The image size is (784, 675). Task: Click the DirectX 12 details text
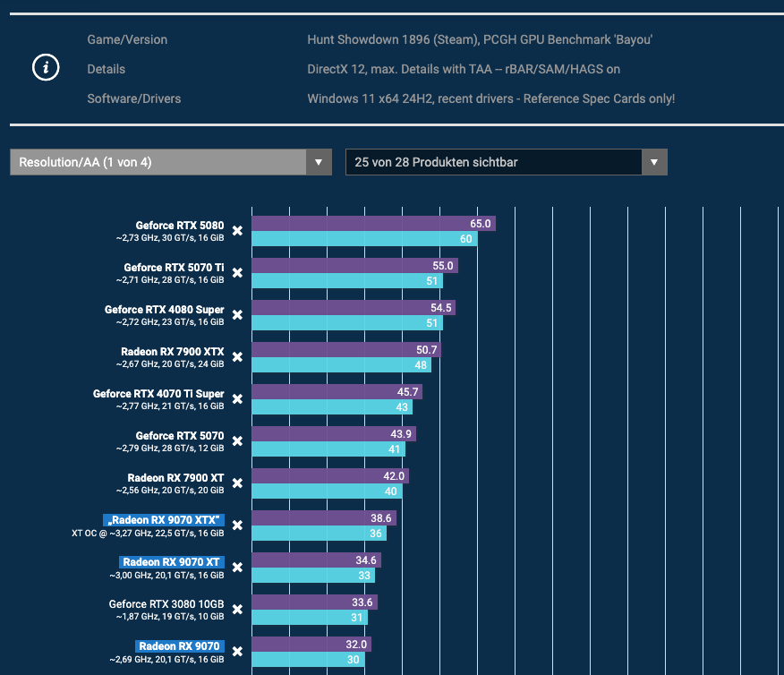464,69
